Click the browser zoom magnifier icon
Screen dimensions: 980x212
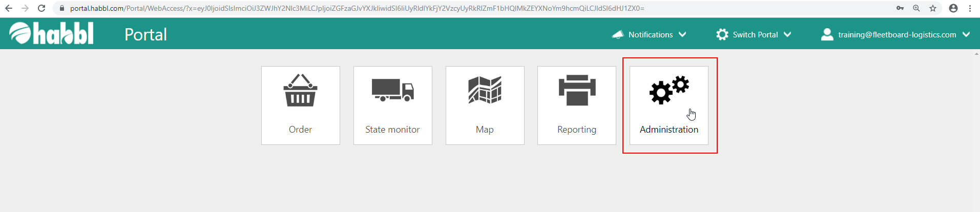coord(916,8)
